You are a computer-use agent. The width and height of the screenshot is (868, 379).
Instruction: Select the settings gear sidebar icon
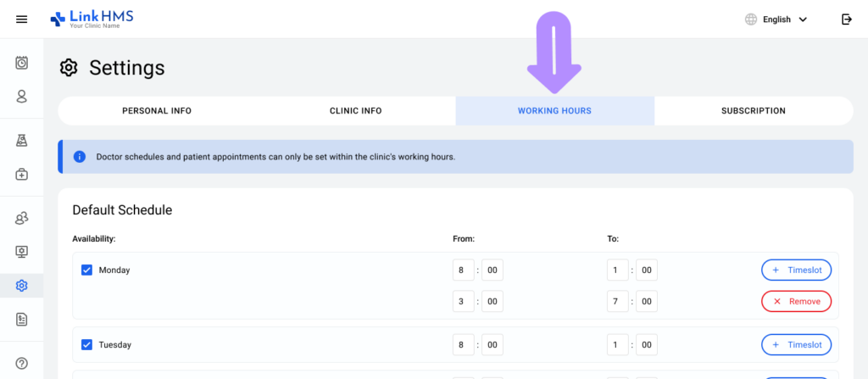[21, 286]
